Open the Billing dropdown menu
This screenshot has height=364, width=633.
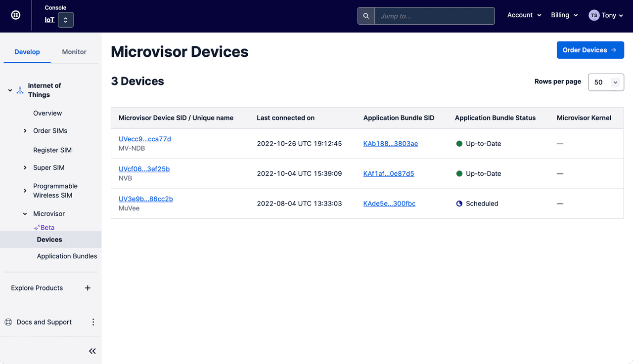point(564,15)
